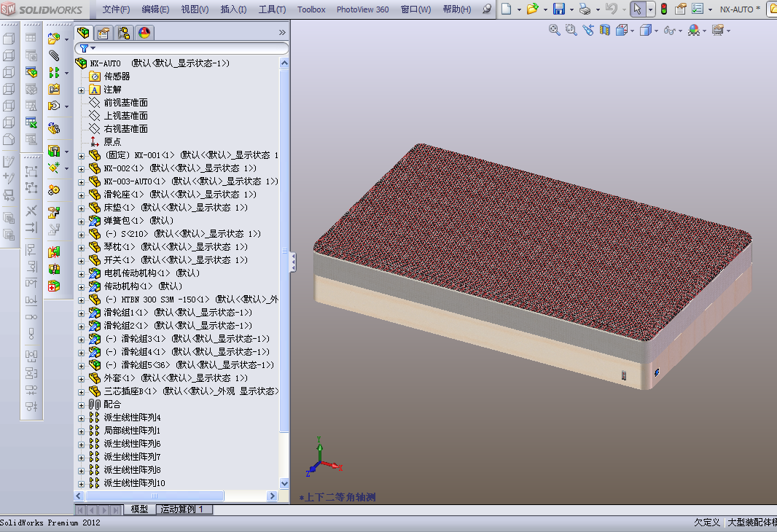Click the Print icon

(585, 9)
